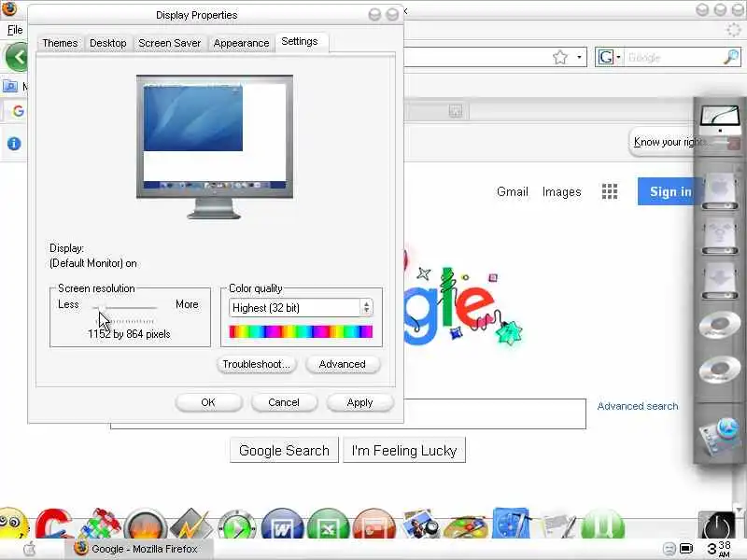
Task: Click the Firefox Google search field
Action: point(673,58)
